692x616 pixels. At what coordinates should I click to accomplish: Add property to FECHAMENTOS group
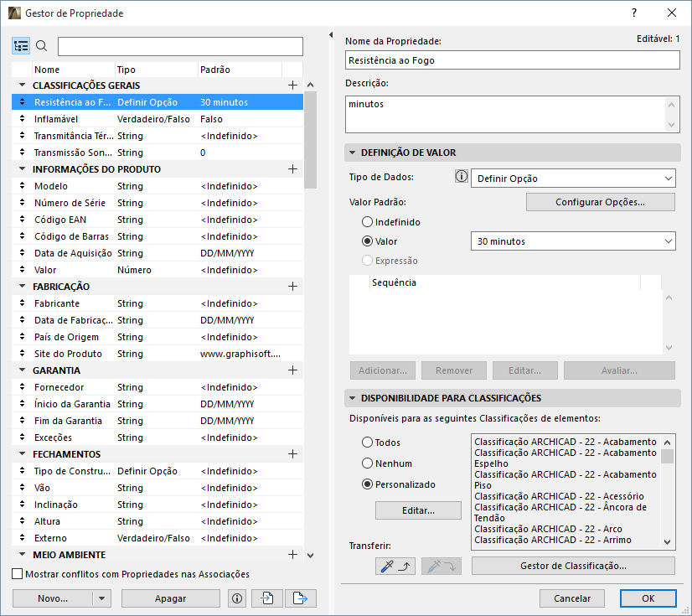(x=292, y=454)
